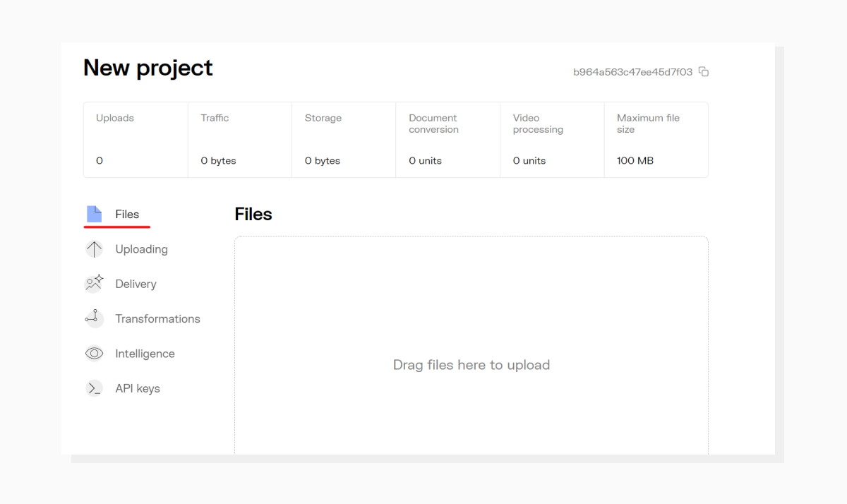Open Delivery settings via its wand icon
Screen dimensions: 847x504
94,283
